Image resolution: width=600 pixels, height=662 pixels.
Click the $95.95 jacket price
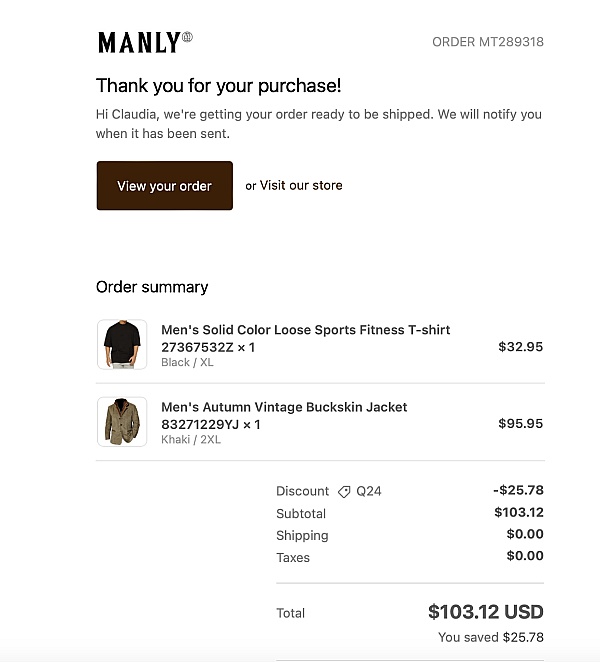[521, 423]
